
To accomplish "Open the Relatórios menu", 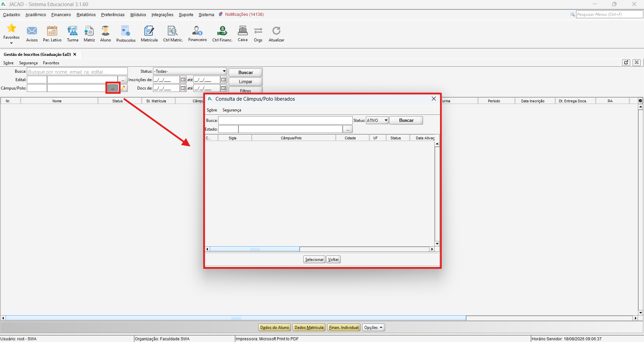I will tap(86, 14).
